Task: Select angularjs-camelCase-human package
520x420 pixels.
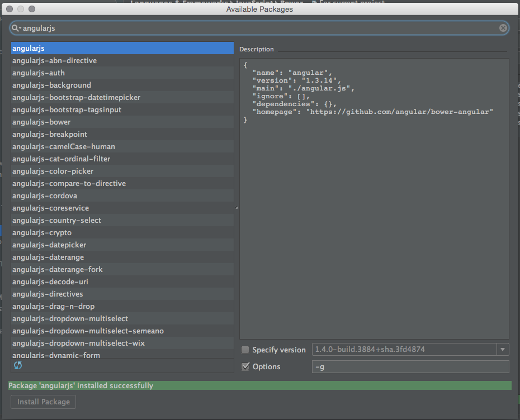Action: 122,146
